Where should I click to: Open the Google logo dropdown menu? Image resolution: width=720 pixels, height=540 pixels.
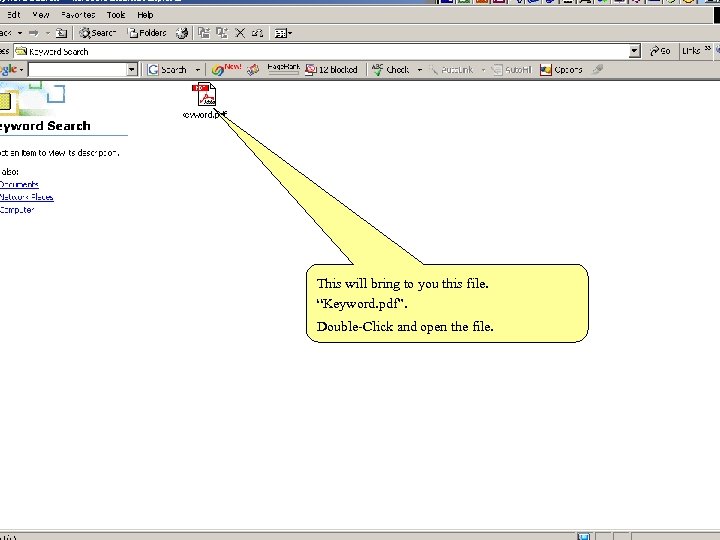pos(11,70)
